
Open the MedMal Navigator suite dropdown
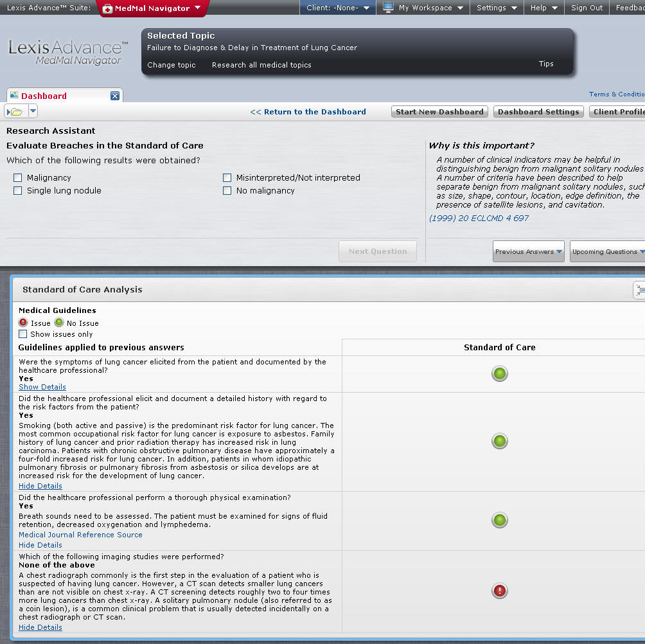[197, 8]
